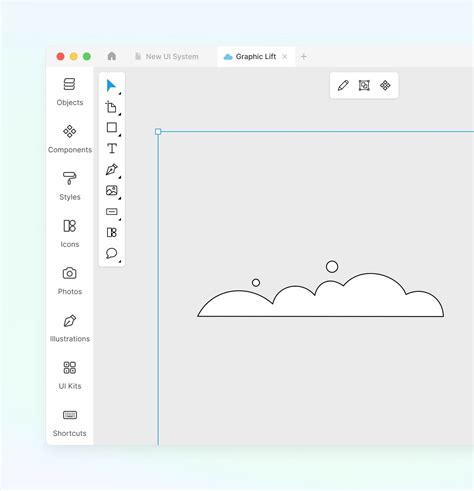Screen dimensions: 474x491
Task: Select the Pen tool in toolbar
Action: (x=112, y=169)
